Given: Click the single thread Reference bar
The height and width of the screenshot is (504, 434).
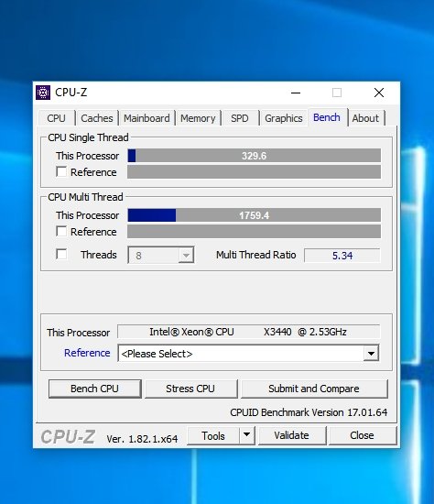Looking at the screenshot, I should coord(255,172).
